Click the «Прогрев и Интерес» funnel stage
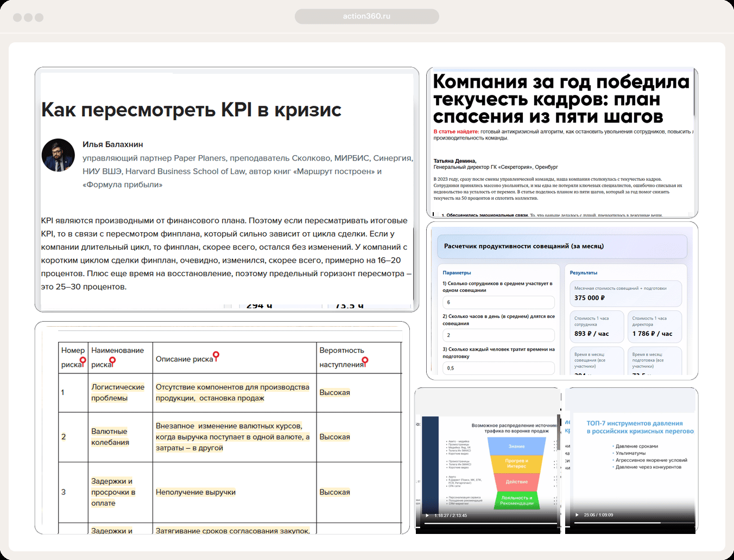Screen dimensions: 734x560 516,463
